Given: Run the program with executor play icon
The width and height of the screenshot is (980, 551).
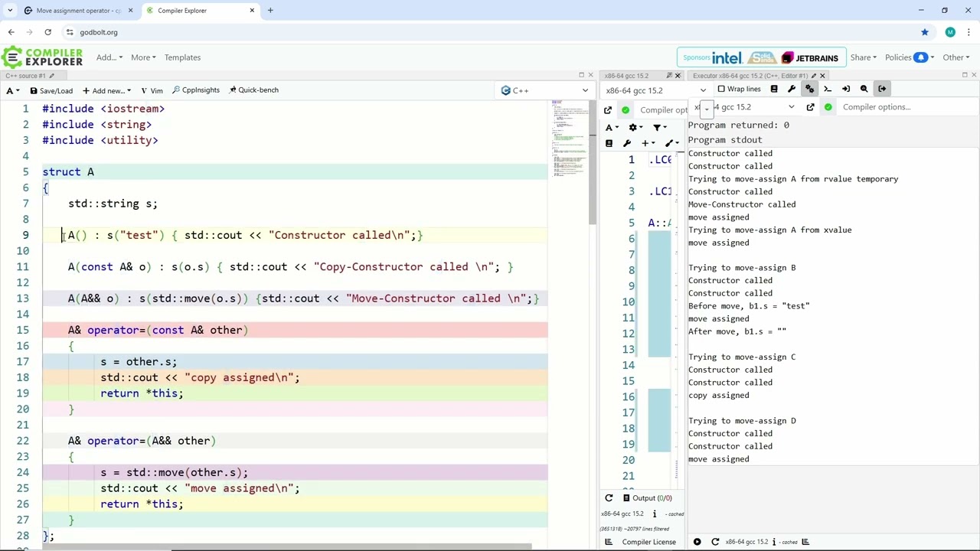Looking at the screenshot, I should click(x=697, y=542).
